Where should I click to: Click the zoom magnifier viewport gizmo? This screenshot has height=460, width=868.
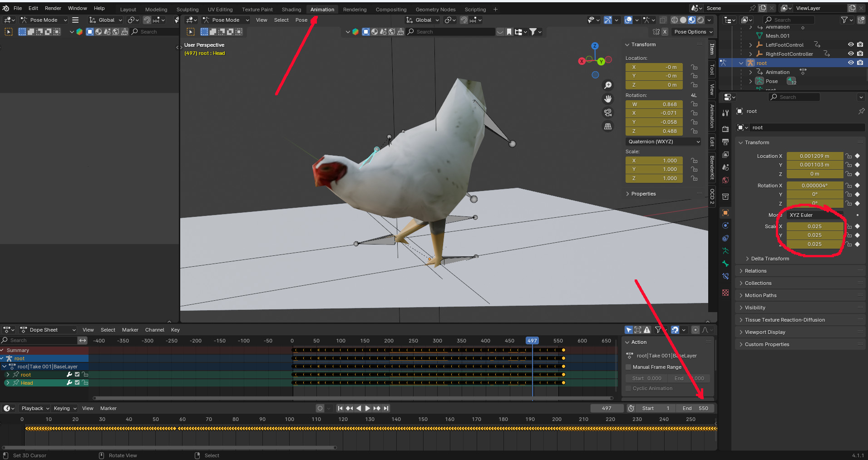click(x=608, y=85)
